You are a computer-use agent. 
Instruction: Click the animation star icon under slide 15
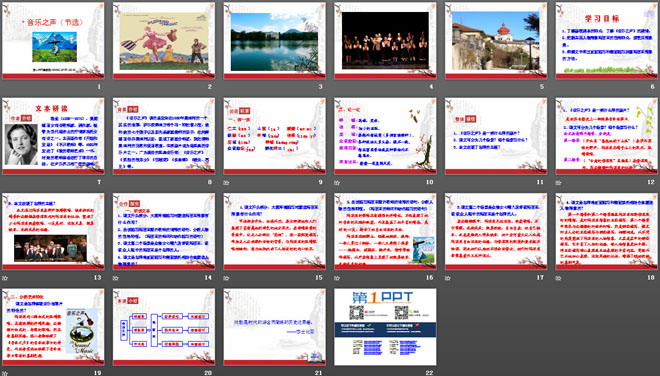point(226,278)
